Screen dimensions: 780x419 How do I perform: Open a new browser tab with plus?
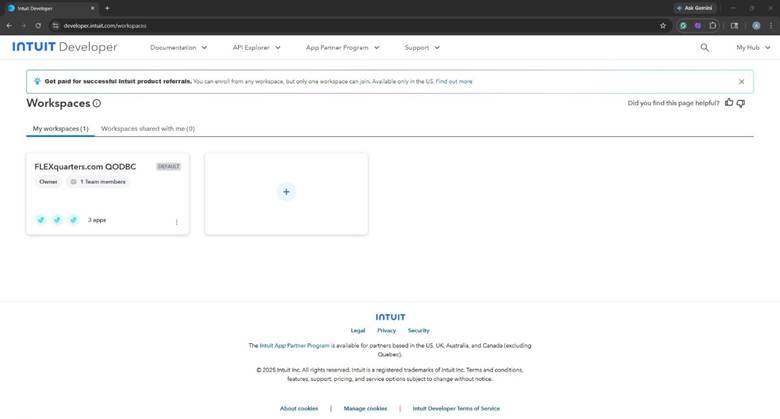click(x=107, y=8)
